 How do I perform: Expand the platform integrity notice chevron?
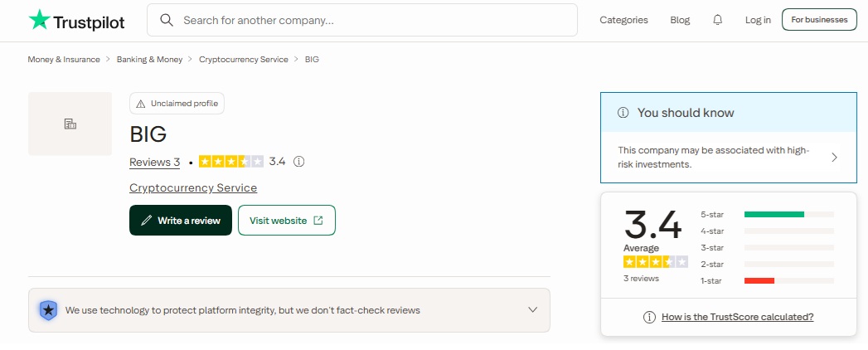532,310
